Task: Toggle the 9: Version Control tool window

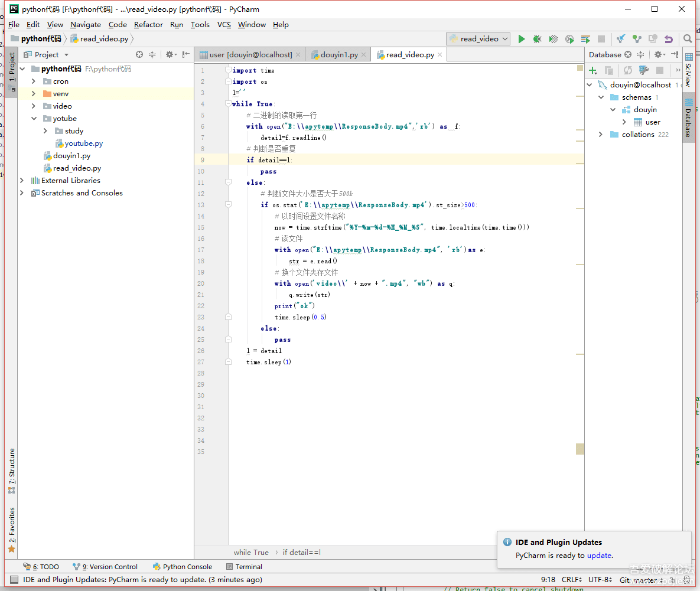Action: pos(105,566)
